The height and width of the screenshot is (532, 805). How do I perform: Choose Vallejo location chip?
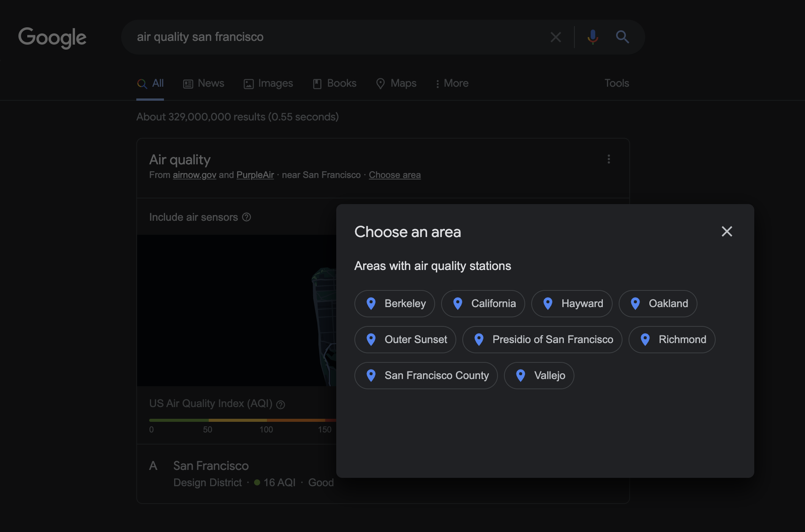click(x=539, y=376)
